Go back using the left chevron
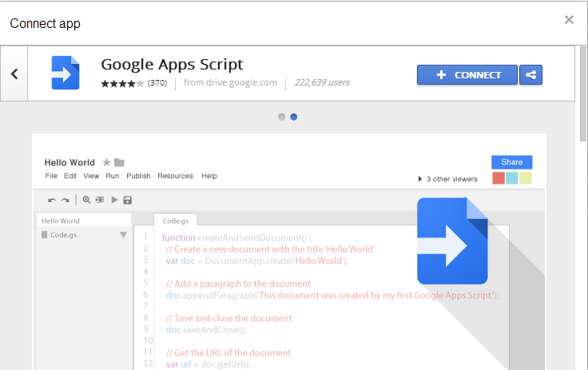 coord(14,74)
